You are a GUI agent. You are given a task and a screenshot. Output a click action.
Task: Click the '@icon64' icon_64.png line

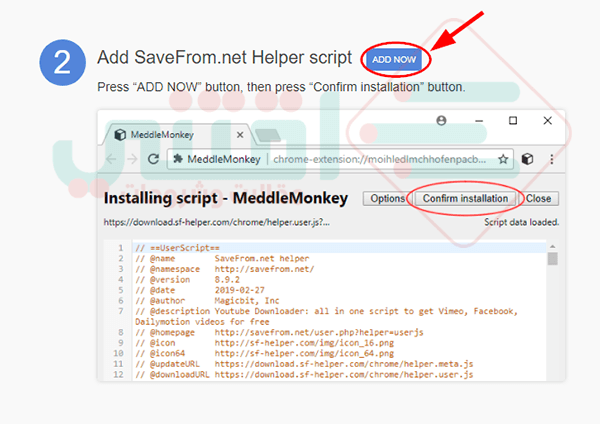point(264,354)
